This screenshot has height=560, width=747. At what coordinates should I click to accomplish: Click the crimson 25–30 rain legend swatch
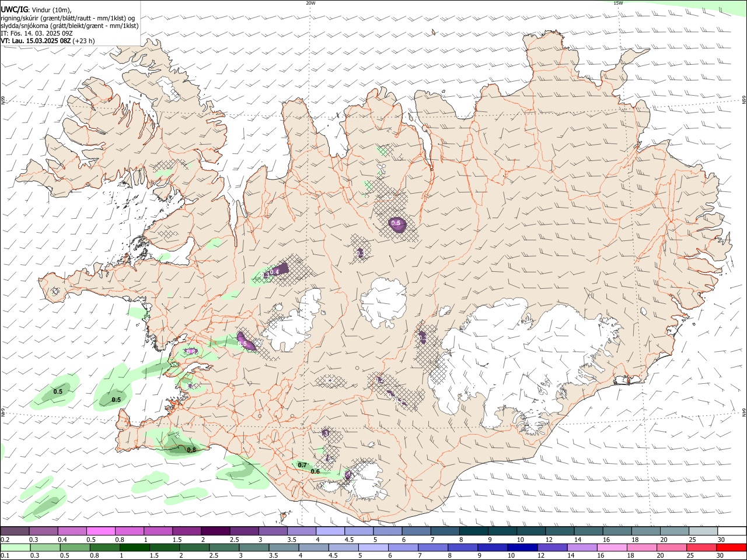[702, 548]
